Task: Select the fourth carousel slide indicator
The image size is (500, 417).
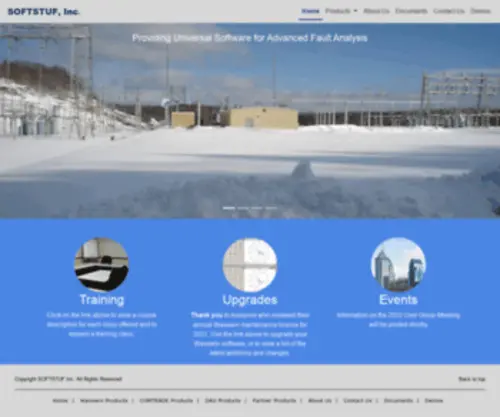Action: (x=271, y=208)
